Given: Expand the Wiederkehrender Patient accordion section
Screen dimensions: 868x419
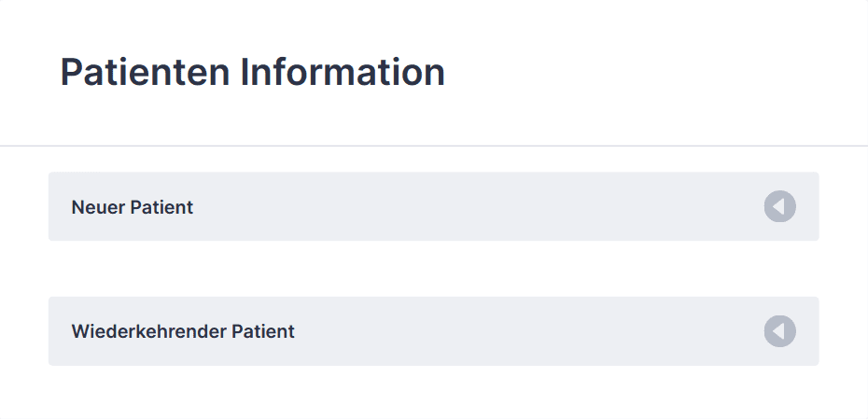Looking at the screenshot, I should pyautogui.click(x=433, y=331).
